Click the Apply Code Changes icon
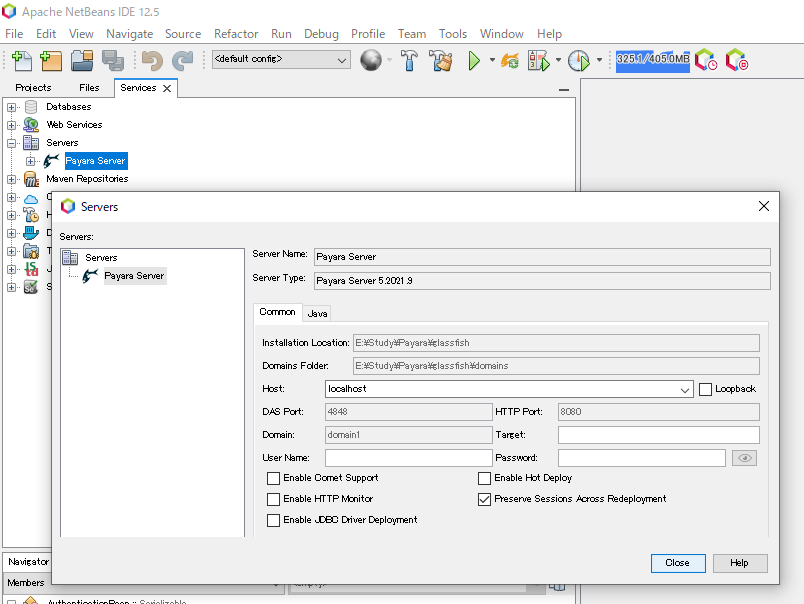Screen dimensions: 804x604 point(510,61)
